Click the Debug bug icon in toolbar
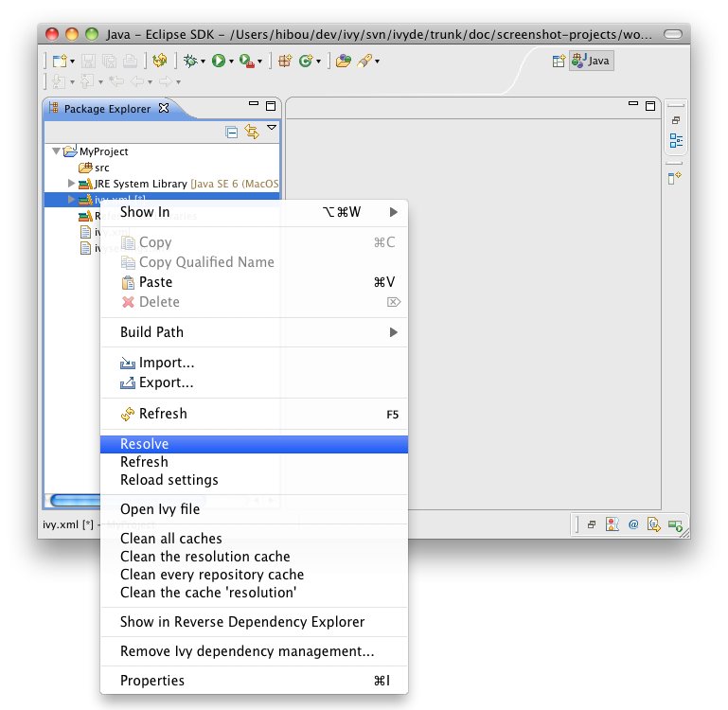Image resolution: width=728 pixels, height=710 pixels. pyautogui.click(x=191, y=61)
